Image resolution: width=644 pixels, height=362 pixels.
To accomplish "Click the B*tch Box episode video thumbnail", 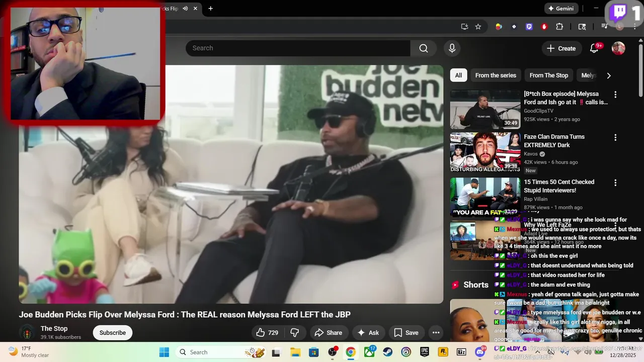I will 485,109.
